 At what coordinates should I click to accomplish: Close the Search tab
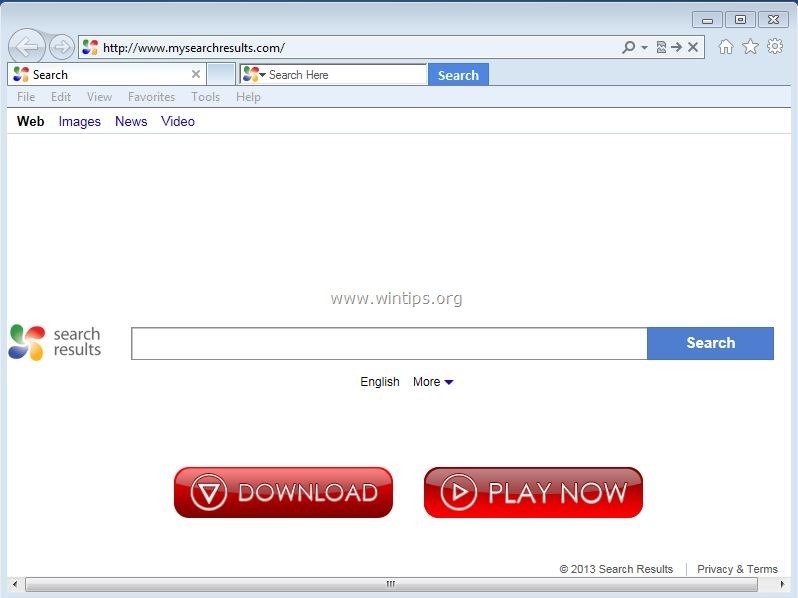195,74
